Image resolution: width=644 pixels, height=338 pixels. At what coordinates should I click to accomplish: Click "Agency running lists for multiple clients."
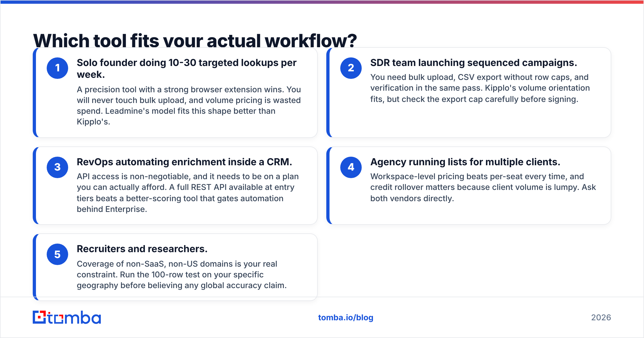[465, 162]
